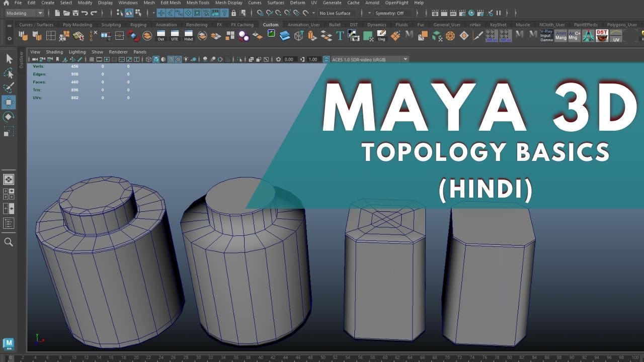Open the Symmetry: Off dropdown
644x362 pixels.
point(393,13)
